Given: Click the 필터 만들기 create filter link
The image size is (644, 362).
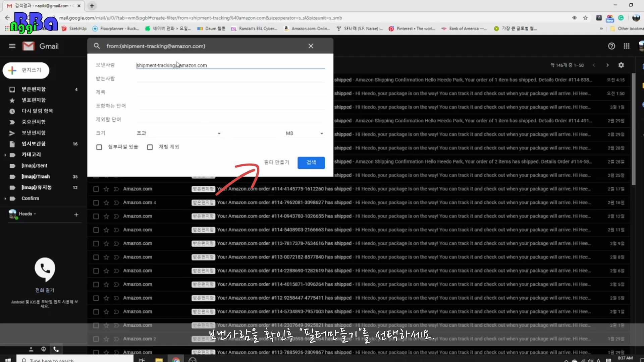Looking at the screenshot, I should [276, 162].
